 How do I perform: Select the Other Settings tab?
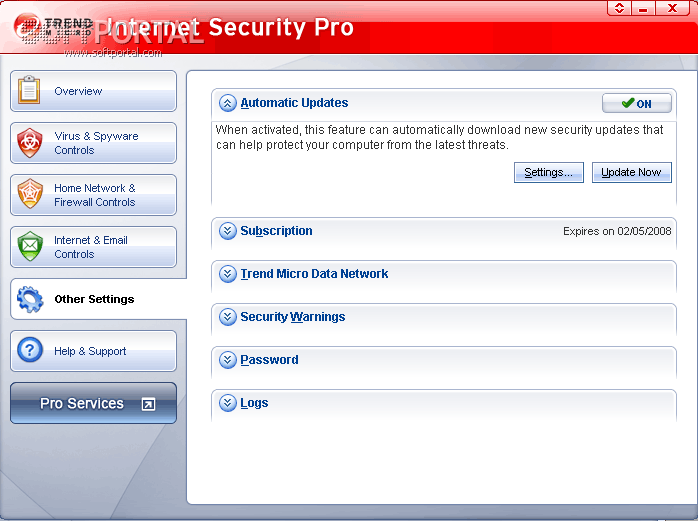point(98,299)
